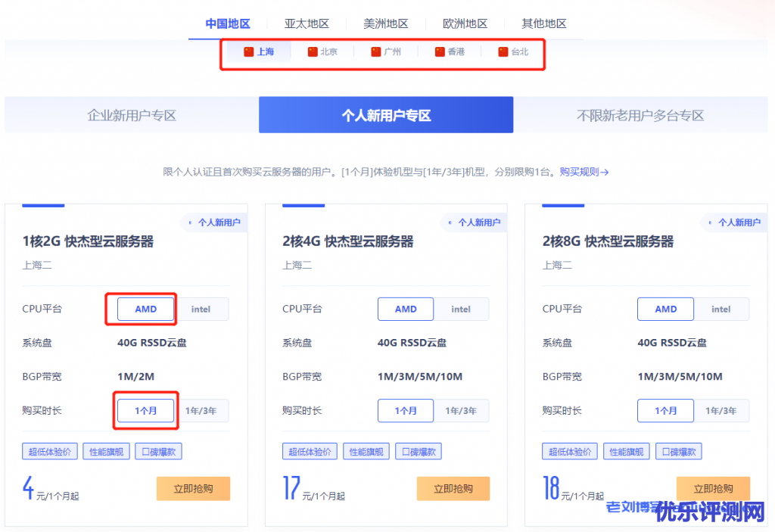Switch to 亚太地区 tab
Image resolution: width=775 pixels, height=532 pixels.
point(307,23)
